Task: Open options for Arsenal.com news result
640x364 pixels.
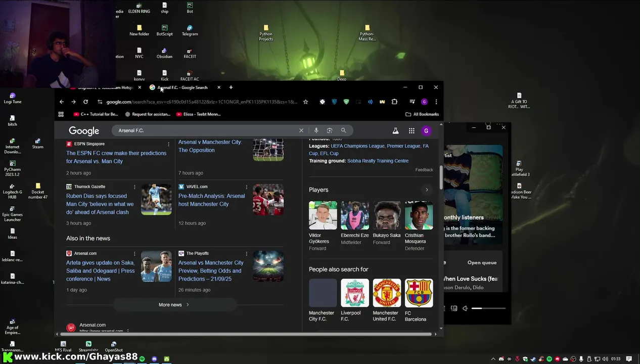Action: [x=134, y=253]
